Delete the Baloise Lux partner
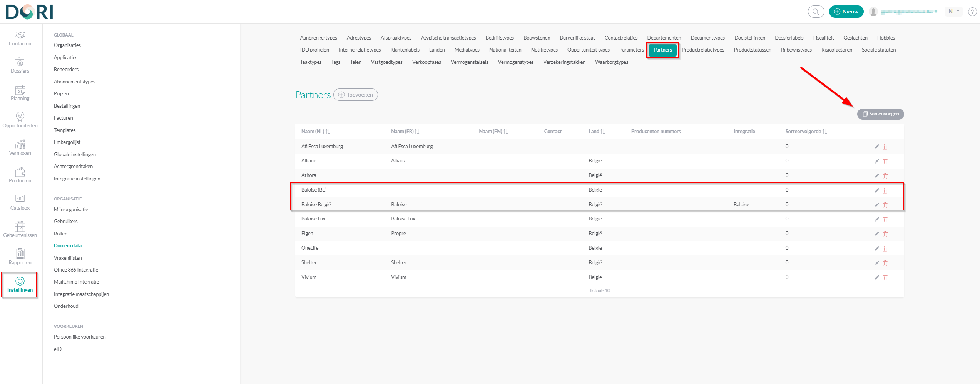Image resolution: width=980 pixels, height=384 pixels. point(885,219)
